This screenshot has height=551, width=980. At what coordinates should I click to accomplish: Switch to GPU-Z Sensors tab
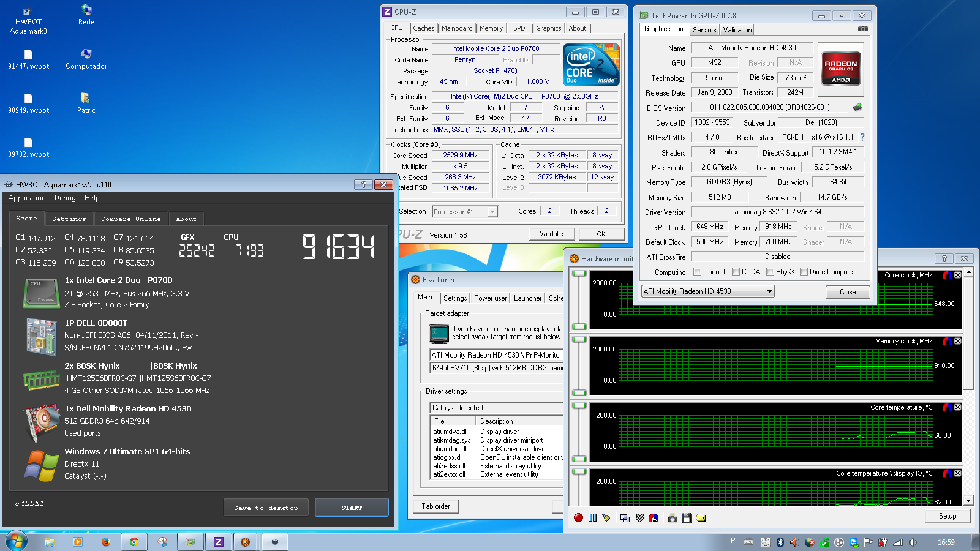(x=704, y=29)
